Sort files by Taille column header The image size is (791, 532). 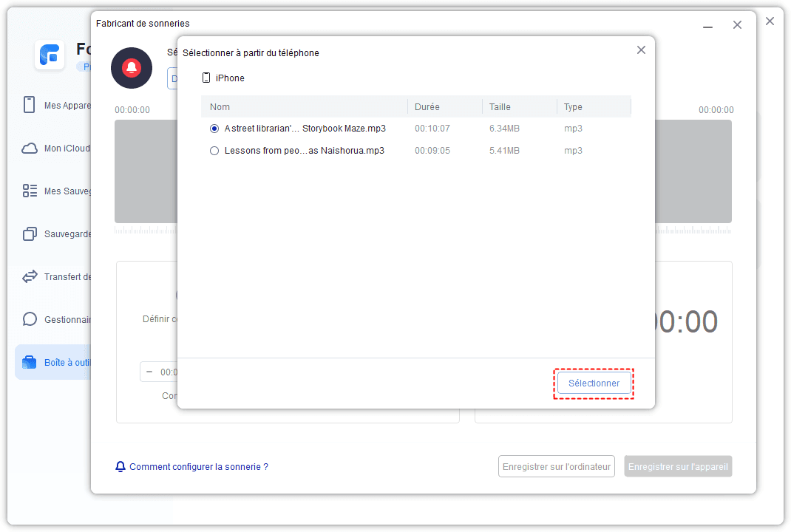[500, 107]
